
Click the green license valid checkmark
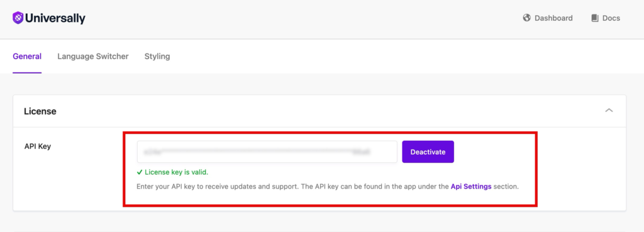[140, 172]
